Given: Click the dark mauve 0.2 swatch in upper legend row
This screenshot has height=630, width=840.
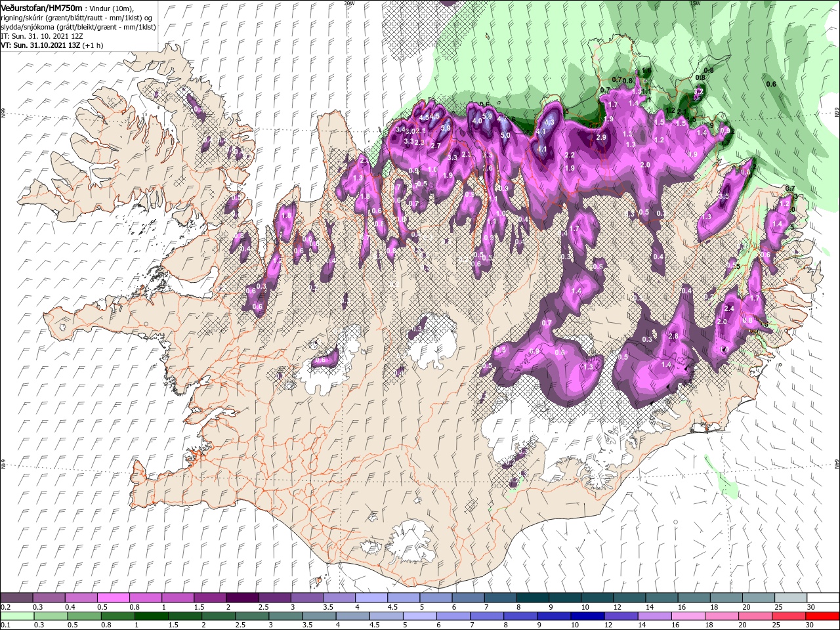Looking at the screenshot, I should click(16, 598).
